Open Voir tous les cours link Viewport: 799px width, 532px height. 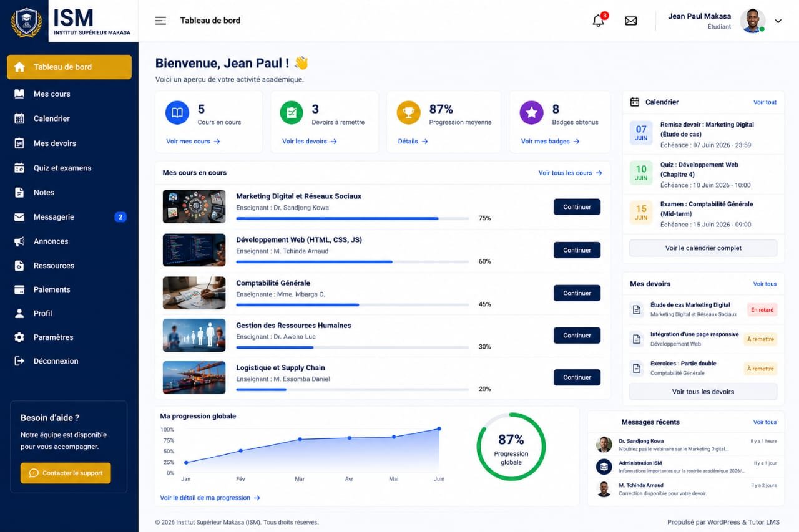pyautogui.click(x=570, y=173)
